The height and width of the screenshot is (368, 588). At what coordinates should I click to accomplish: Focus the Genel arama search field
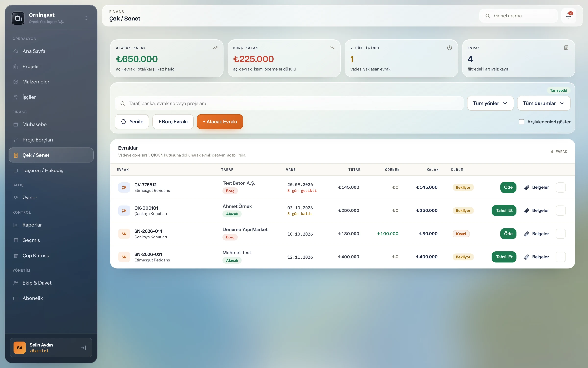point(518,16)
